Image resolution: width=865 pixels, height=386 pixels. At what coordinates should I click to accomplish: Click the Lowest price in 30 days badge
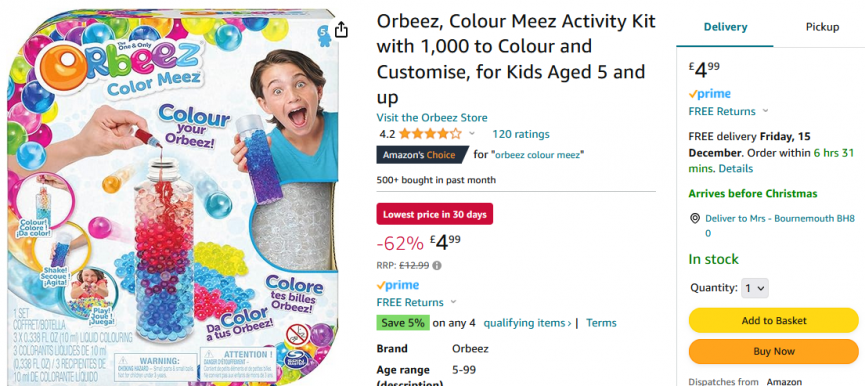click(435, 214)
